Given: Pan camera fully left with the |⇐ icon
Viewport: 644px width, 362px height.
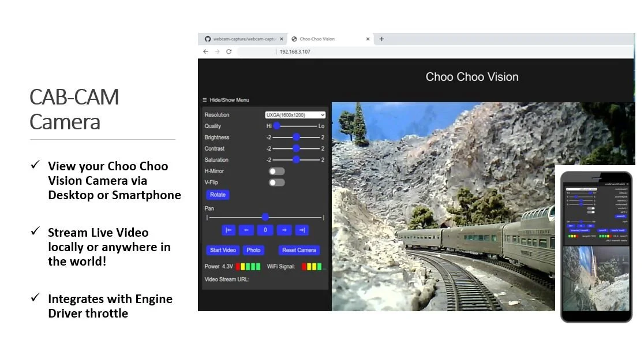Looking at the screenshot, I should (229, 230).
